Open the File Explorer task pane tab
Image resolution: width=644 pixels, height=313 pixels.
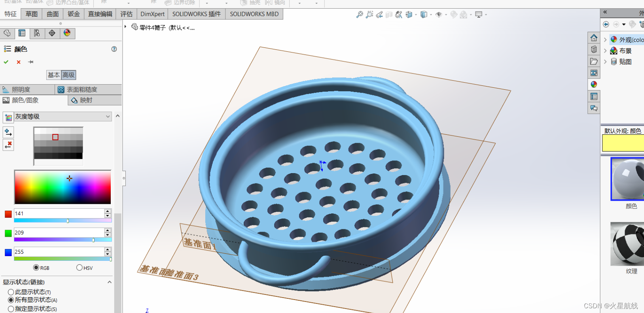(594, 61)
